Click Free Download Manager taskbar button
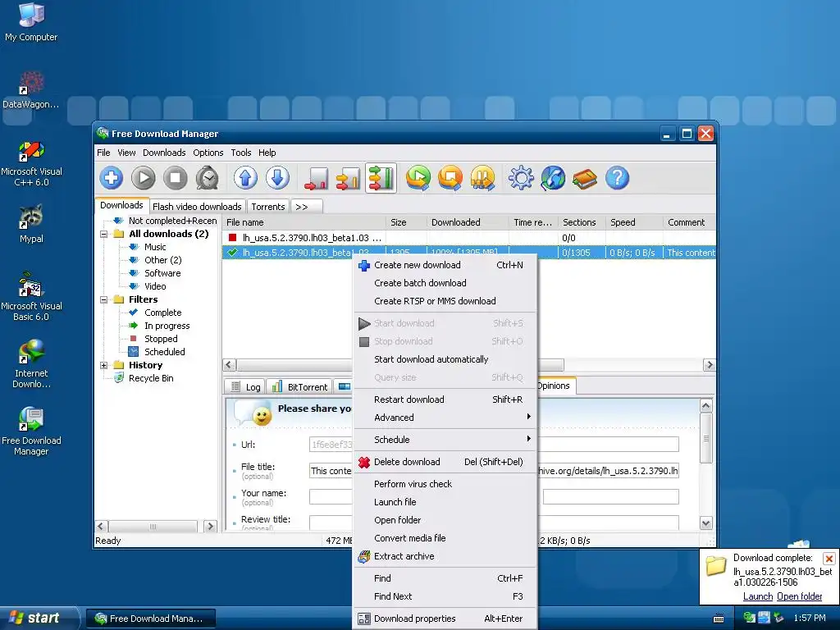This screenshot has height=630, width=840. pos(151,619)
